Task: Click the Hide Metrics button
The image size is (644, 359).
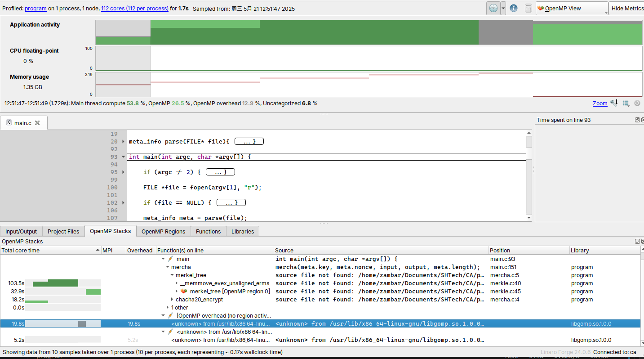Action: click(x=627, y=8)
